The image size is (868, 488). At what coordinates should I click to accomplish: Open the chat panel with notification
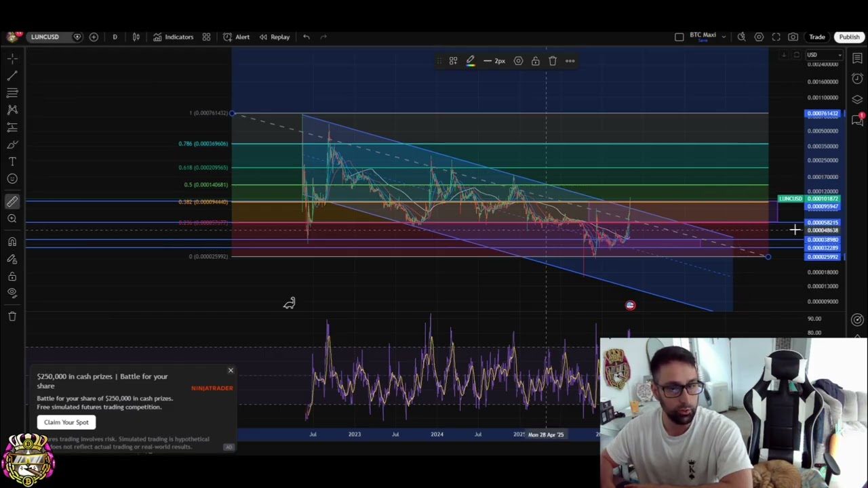(x=858, y=119)
